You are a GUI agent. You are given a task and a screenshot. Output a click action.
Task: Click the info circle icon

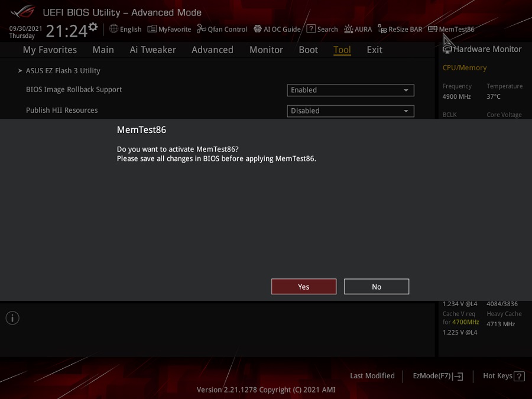[x=12, y=318]
